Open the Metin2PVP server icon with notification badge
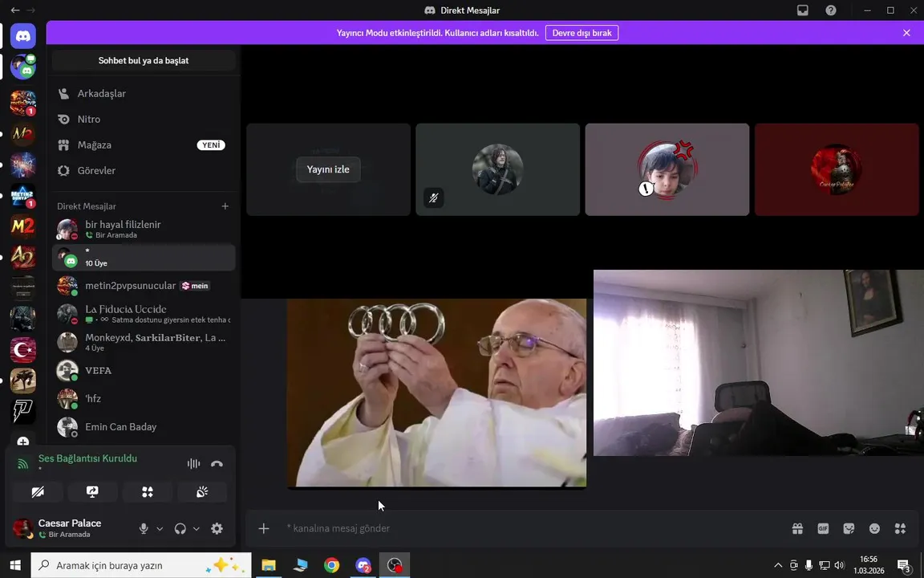The image size is (924, 578). [23, 103]
